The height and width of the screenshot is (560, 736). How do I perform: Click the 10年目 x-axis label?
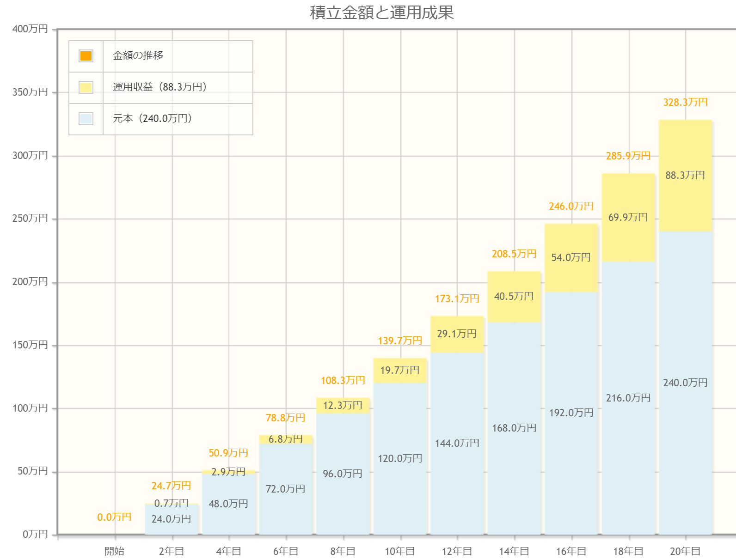[400, 551]
